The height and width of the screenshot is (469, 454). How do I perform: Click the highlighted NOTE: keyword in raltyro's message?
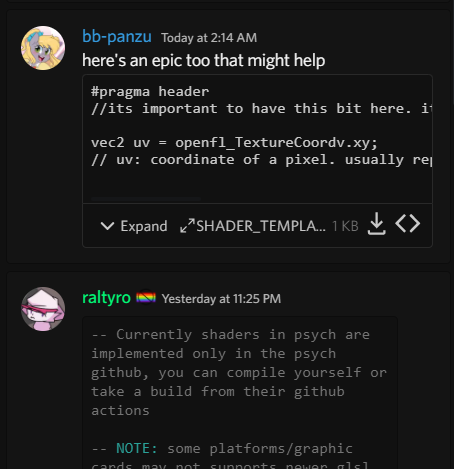coord(137,448)
